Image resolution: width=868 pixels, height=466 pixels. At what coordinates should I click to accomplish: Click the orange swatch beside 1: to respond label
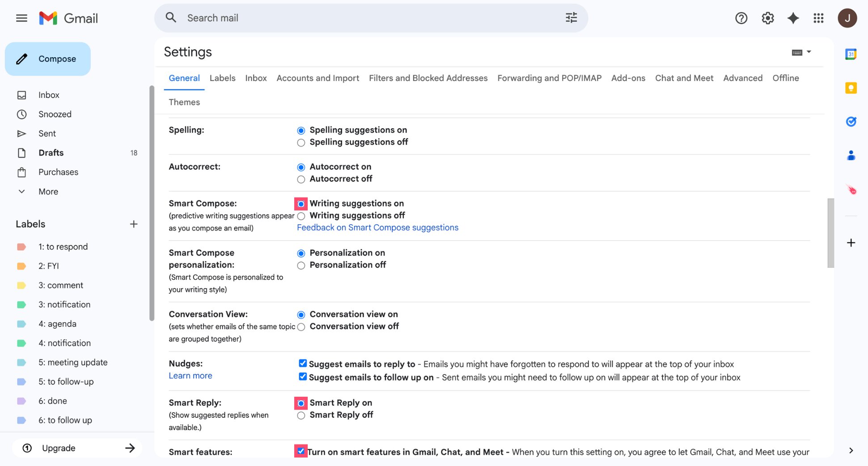(21, 246)
